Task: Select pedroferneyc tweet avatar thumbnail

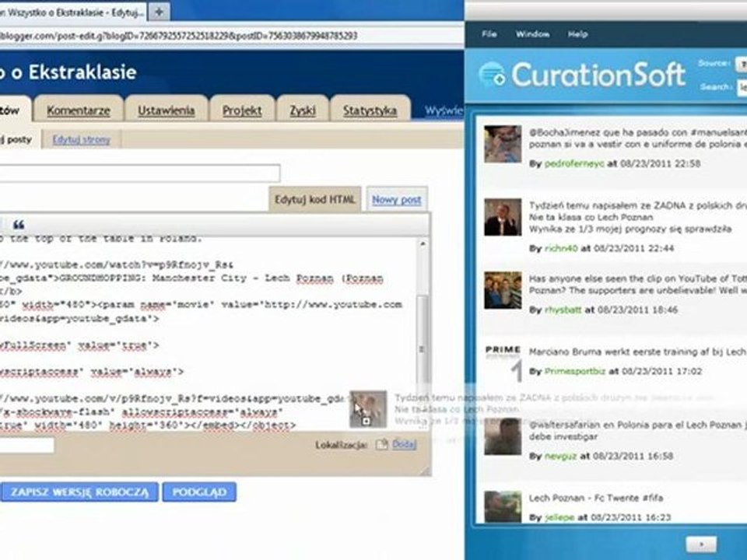Action: [503, 145]
